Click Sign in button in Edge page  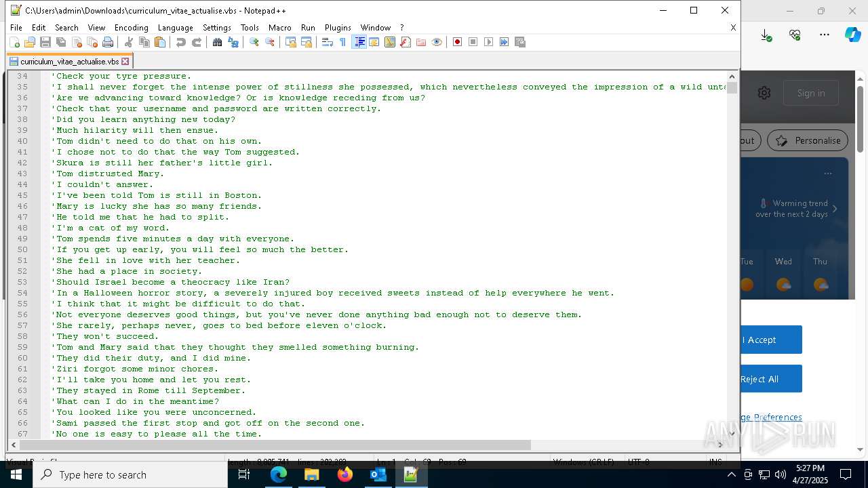tap(811, 93)
